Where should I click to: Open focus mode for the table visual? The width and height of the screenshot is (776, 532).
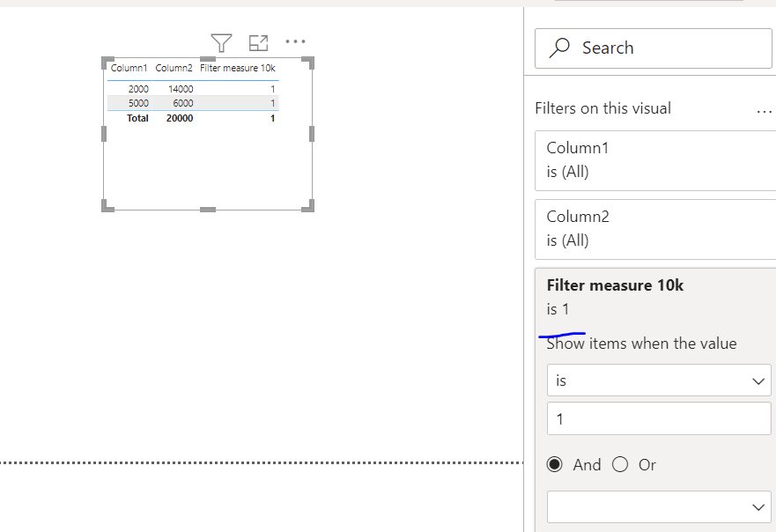(258, 43)
